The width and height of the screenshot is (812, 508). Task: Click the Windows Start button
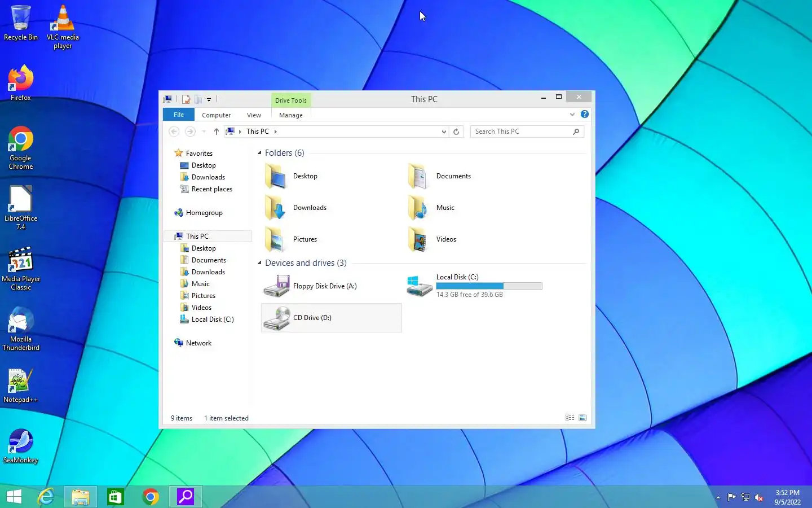(14, 497)
